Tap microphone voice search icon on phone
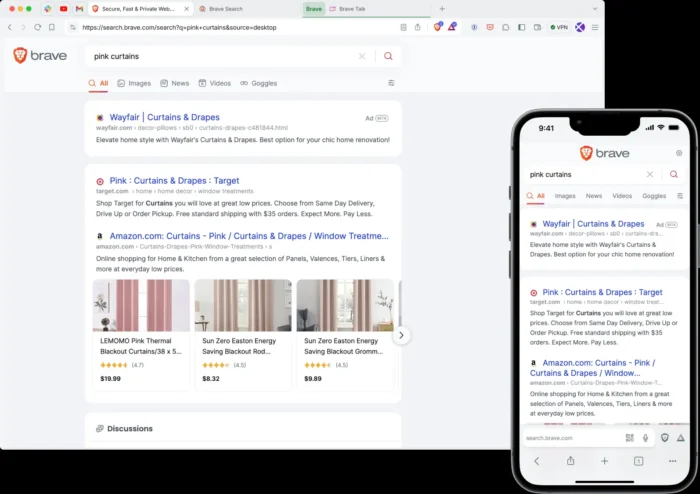This screenshot has width=700, height=494. 645,438
